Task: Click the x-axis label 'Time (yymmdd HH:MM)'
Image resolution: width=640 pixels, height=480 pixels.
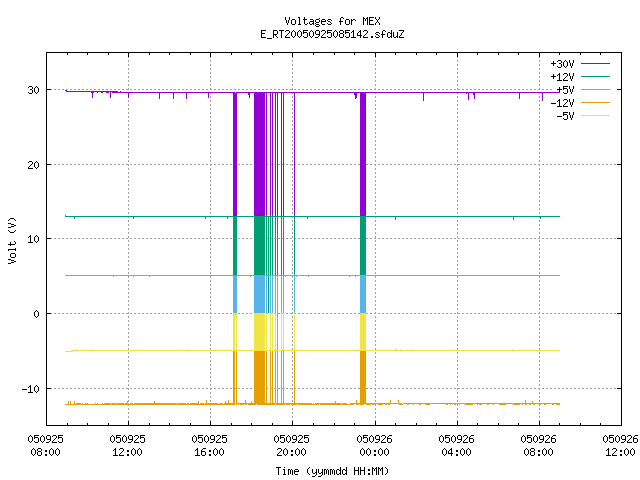Action: 332,471
